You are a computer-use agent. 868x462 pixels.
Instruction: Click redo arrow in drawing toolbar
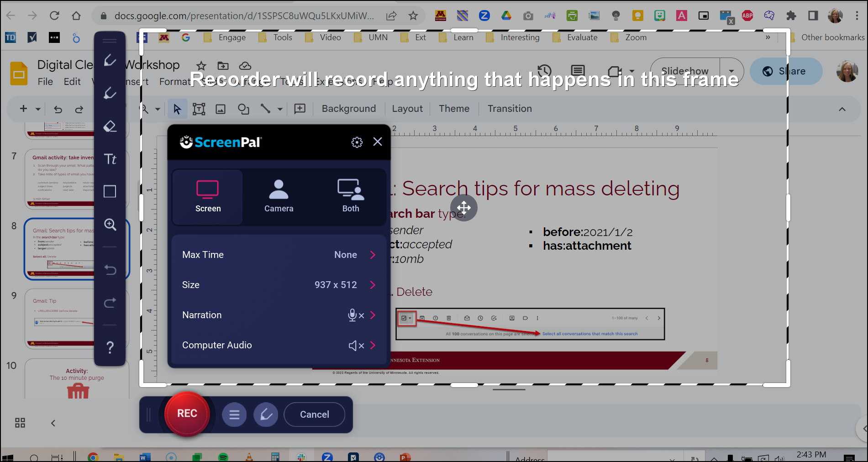(x=110, y=302)
